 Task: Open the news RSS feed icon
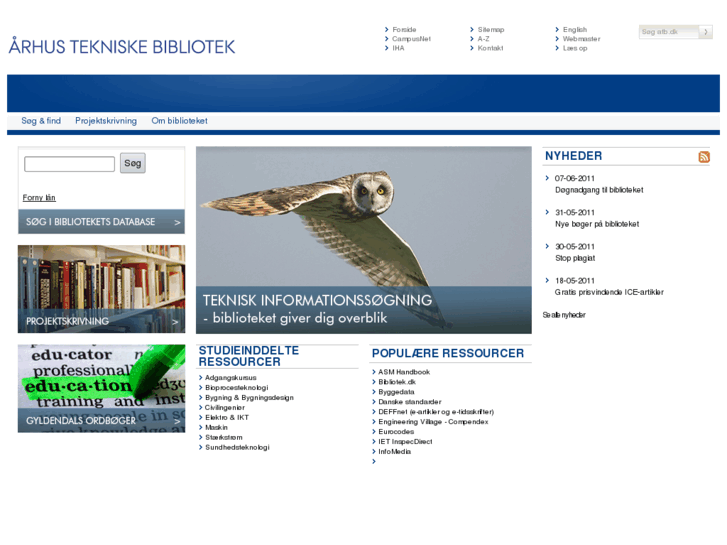click(704, 157)
